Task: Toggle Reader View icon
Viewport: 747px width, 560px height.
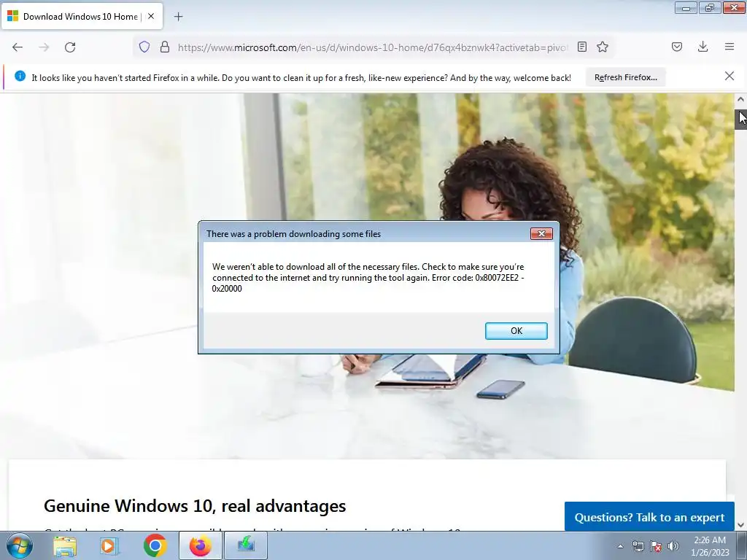Action: click(x=581, y=47)
